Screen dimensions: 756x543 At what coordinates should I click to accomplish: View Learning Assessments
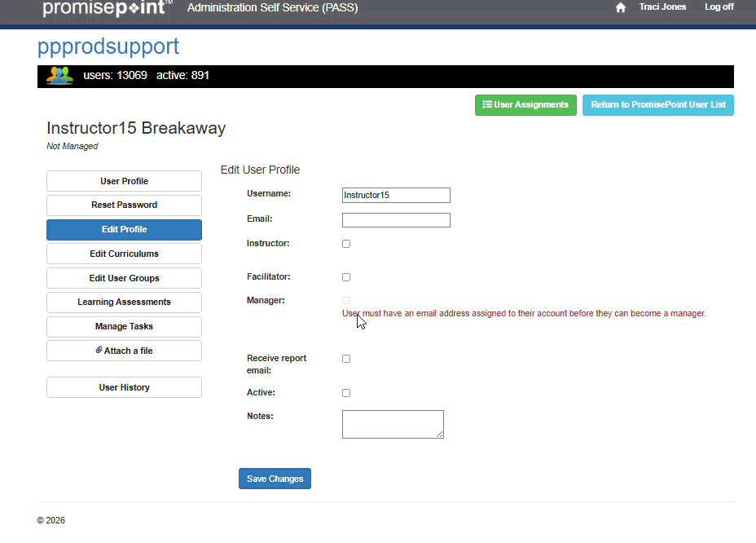(x=124, y=302)
